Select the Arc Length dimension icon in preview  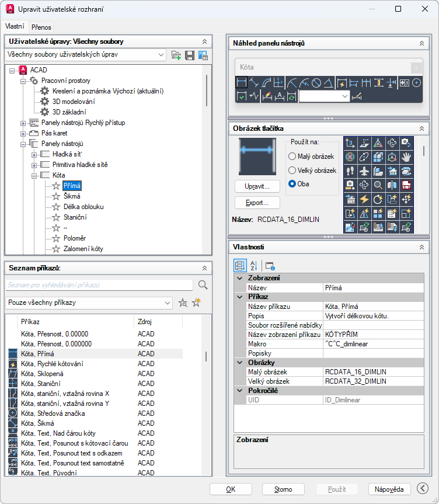tap(266, 83)
